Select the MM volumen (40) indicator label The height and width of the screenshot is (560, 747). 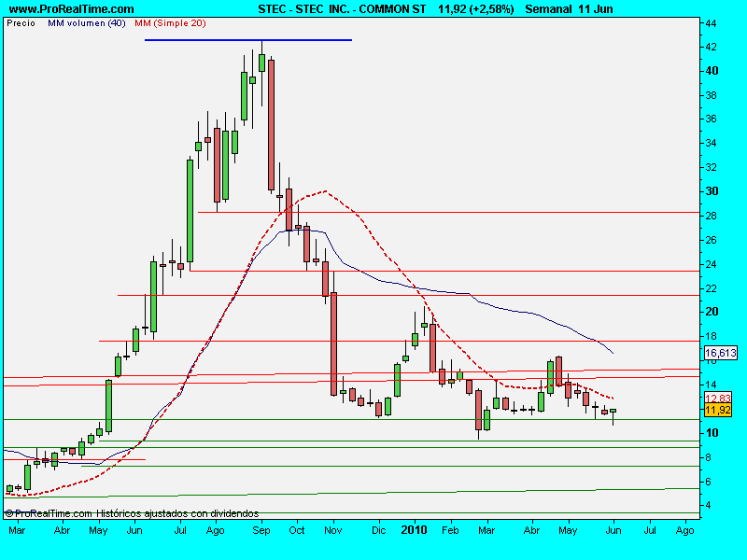pyautogui.click(x=86, y=23)
